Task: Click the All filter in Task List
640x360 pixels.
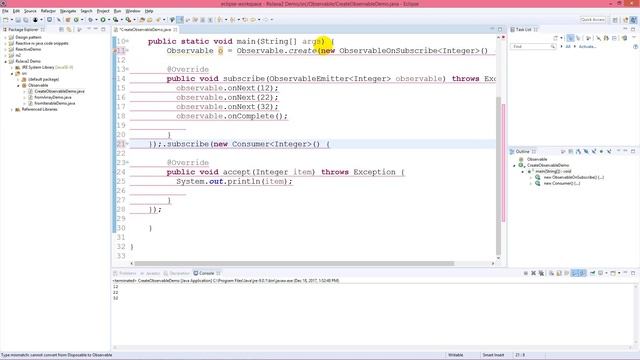Action: pos(567,47)
